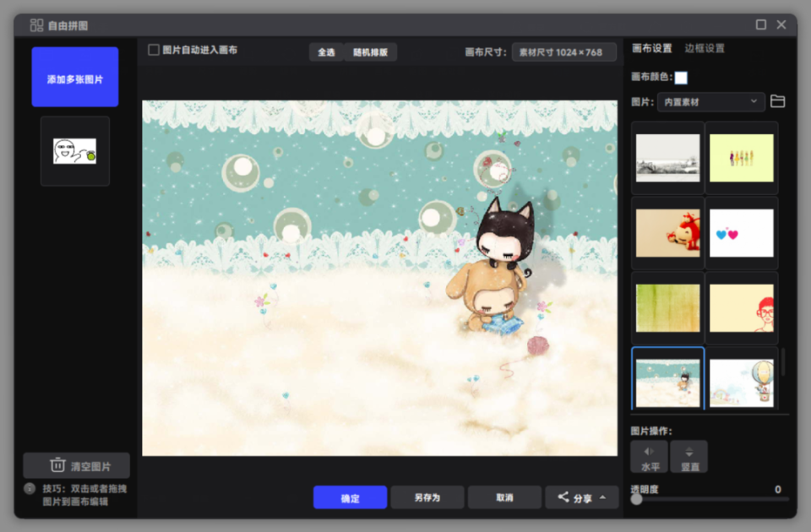
Task: Flip image vertically with 竖直 button
Action: 689,457
